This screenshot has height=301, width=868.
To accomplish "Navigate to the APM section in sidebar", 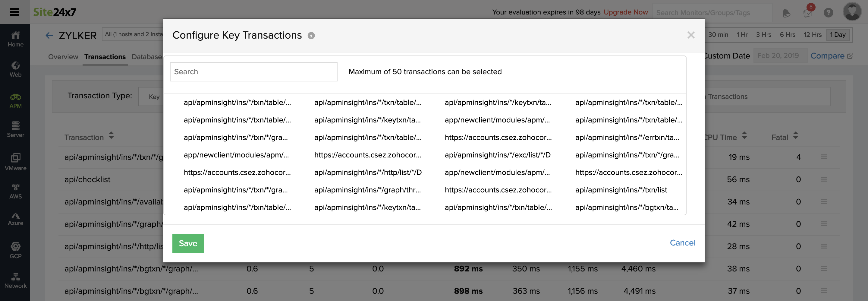I will pyautogui.click(x=15, y=100).
